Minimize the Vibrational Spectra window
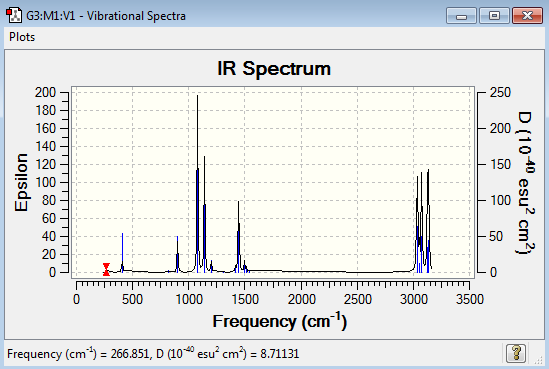549x369 pixels. (x=461, y=16)
